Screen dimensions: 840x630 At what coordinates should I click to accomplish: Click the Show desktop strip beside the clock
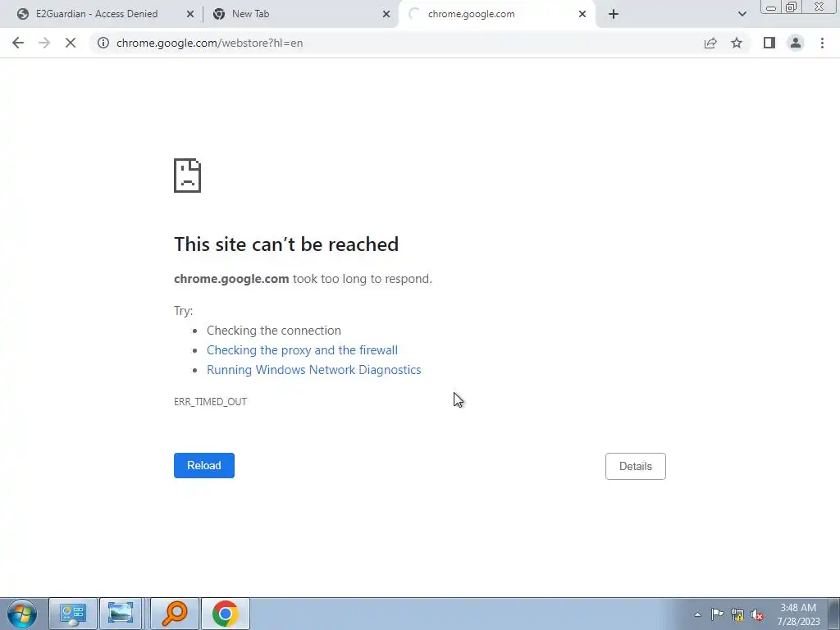coord(833,614)
